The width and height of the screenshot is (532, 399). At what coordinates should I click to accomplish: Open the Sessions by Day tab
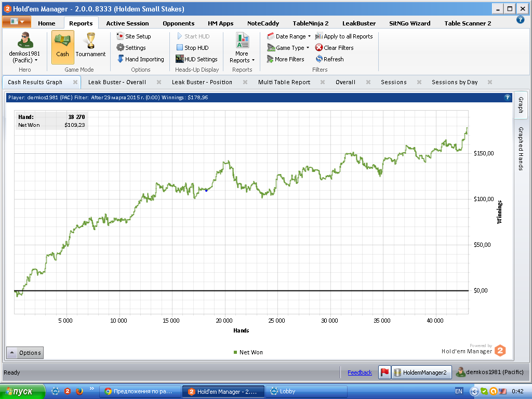click(x=455, y=82)
